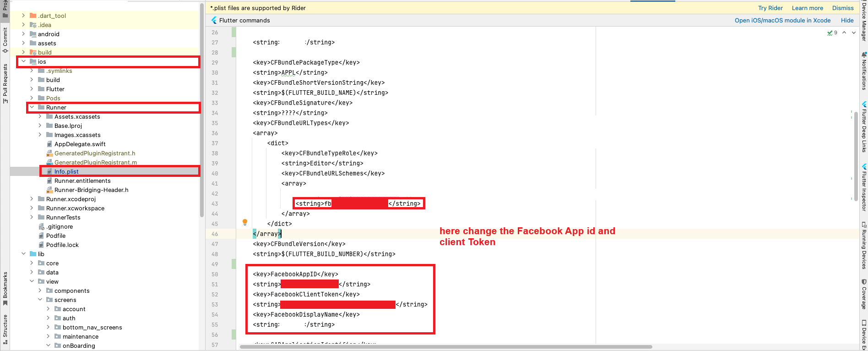The image size is (868, 351).
Task: Select the Podfile file
Action: tap(56, 236)
